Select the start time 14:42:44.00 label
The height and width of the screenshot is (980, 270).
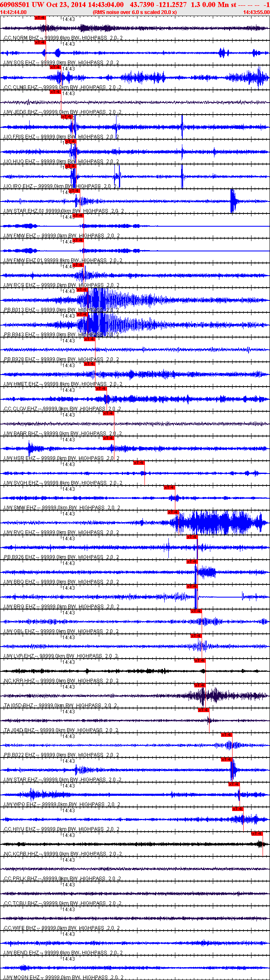tap(13, 12)
